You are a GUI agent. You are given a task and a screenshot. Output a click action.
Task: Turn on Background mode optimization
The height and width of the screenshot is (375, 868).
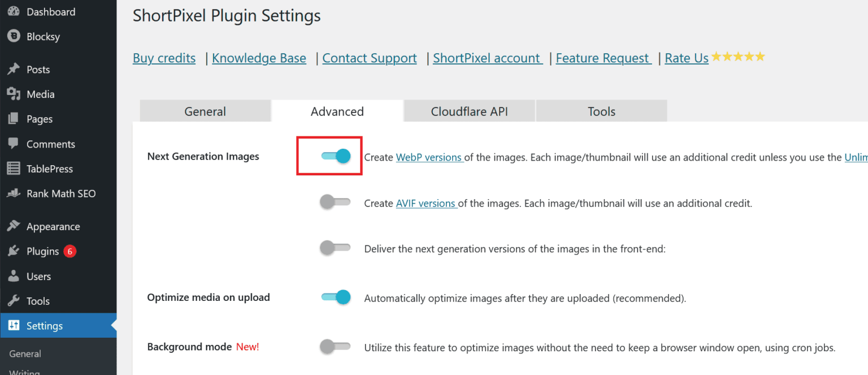(x=335, y=347)
